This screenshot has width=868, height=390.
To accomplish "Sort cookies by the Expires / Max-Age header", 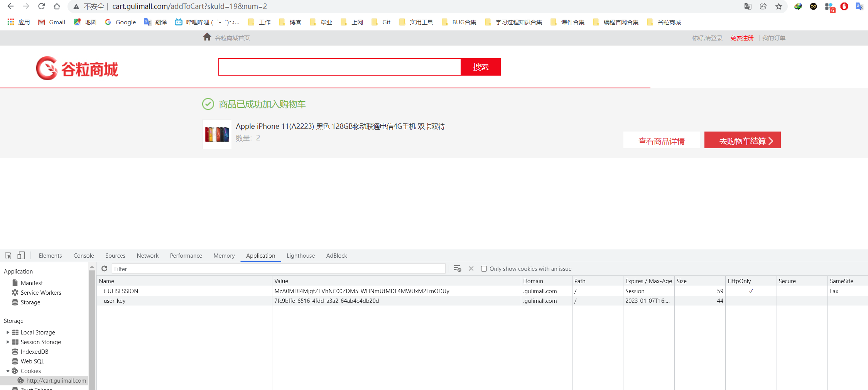I will click(x=648, y=281).
